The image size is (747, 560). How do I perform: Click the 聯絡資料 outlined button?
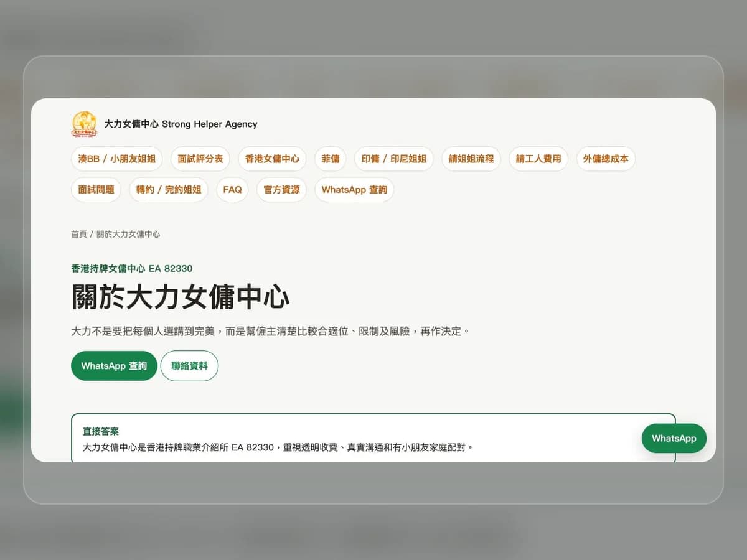tap(189, 366)
